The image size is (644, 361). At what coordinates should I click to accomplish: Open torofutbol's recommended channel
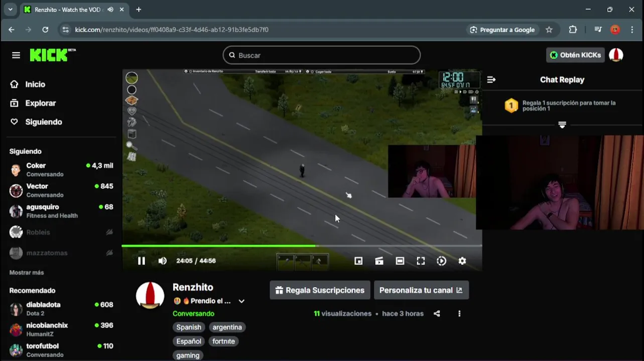click(61, 350)
